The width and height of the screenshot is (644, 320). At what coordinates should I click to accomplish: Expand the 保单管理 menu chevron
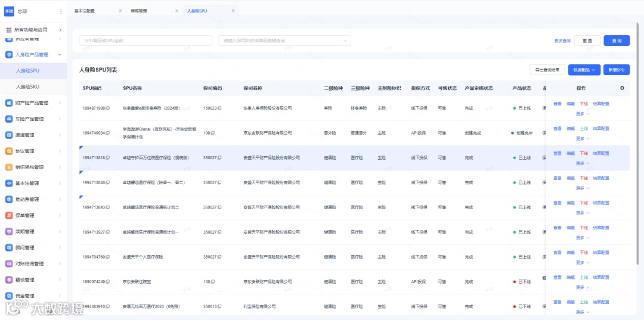60,215
